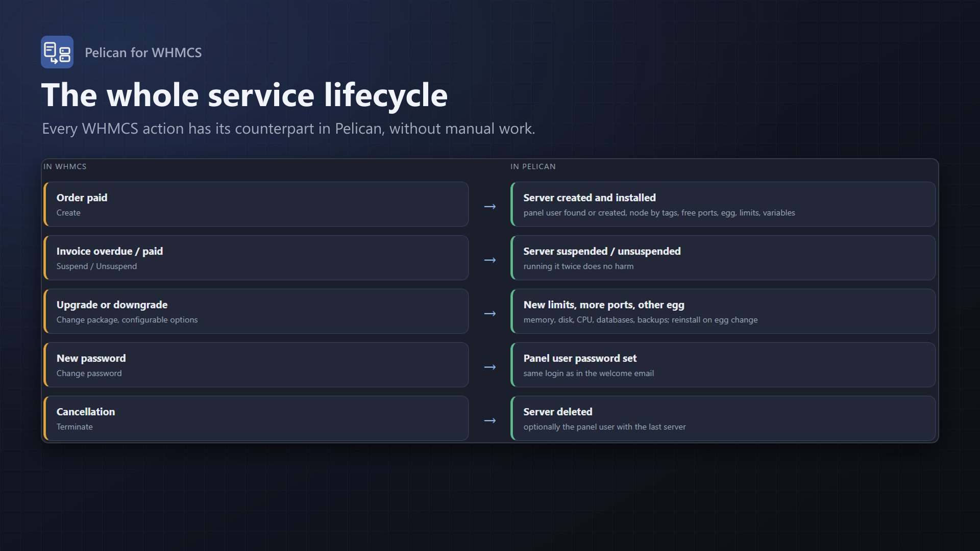Select the 'Cancellation' card
This screenshot has width=980, height=551.
[x=256, y=418]
